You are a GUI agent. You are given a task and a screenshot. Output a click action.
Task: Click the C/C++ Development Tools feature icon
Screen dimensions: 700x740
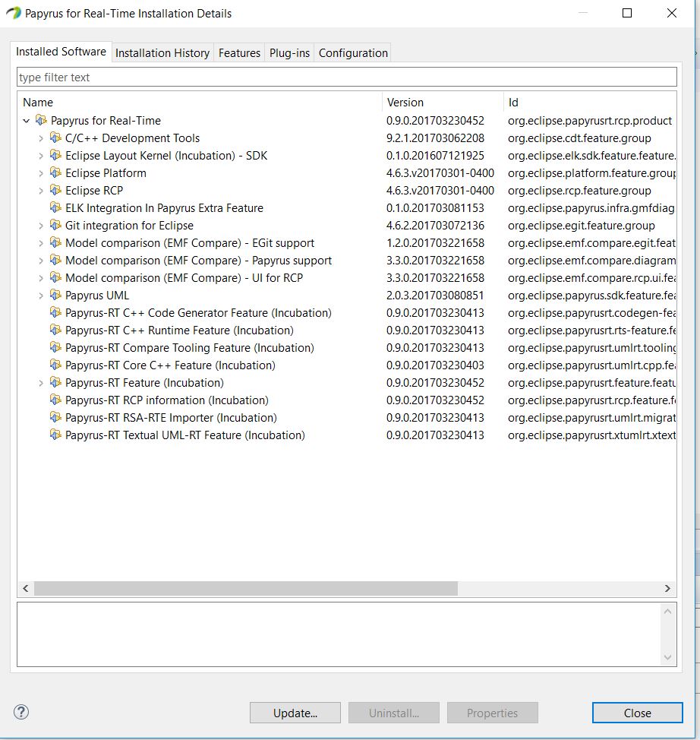click(x=55, y=138)
